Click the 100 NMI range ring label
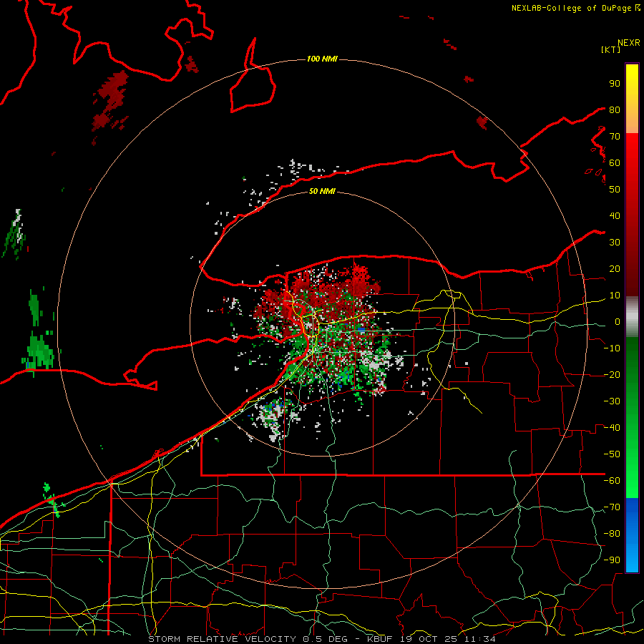Viewport: 644px width, 644px height. [322, 59]
